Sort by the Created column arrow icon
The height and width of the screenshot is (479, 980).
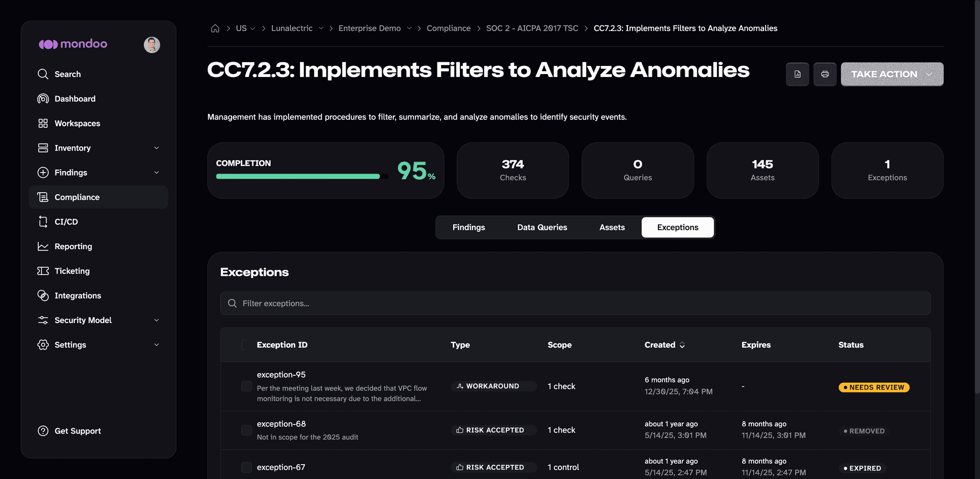tap(682, 345)
